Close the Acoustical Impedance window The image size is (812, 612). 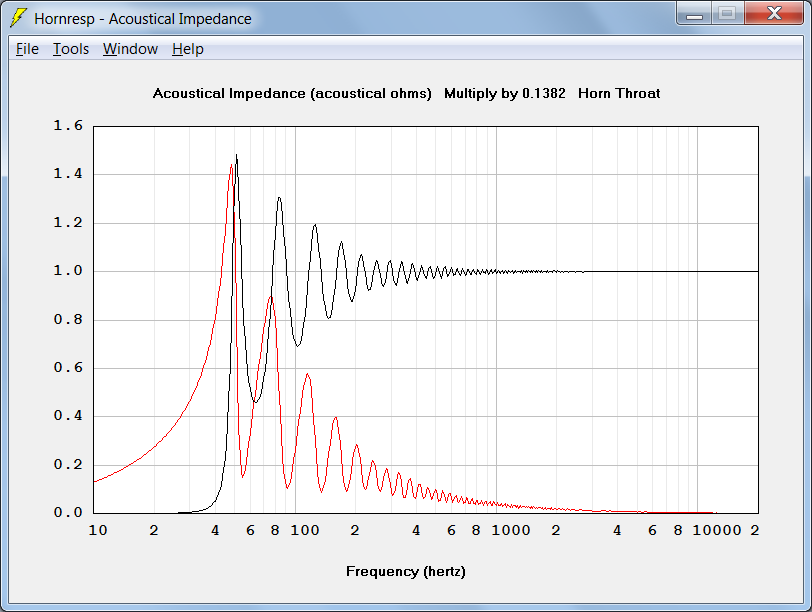(x=774, y=13)
